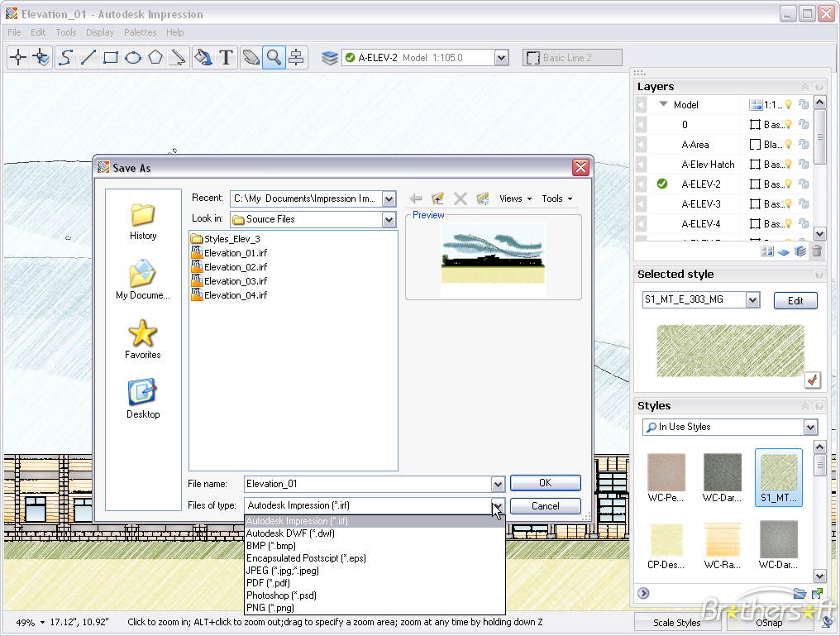The width and height of the screenshot is (840, 636).
Task: Toggle visibility of the A-Area layer bulb
Action: point(789,145)
